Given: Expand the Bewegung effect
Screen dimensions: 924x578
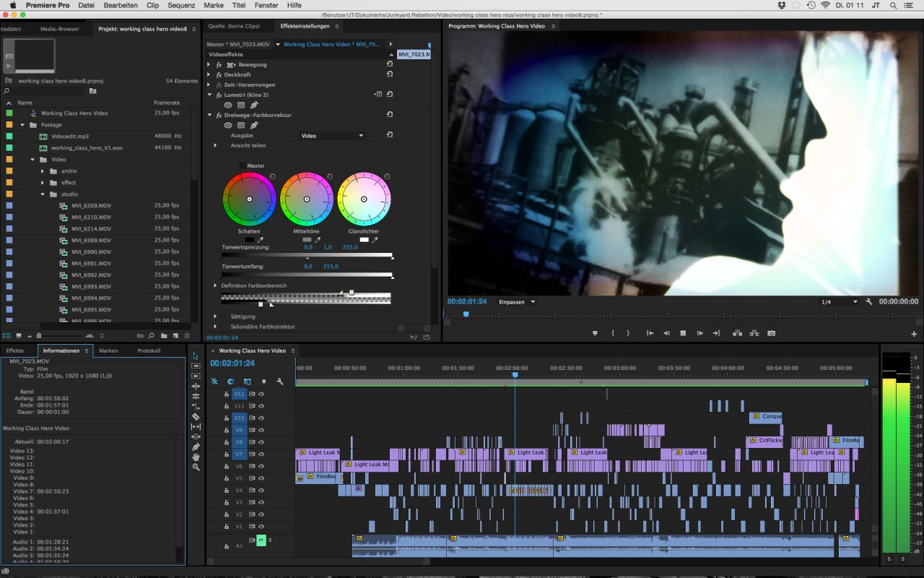Looking at the screenshot, I should pyautogui.click(x=209, y=65).
